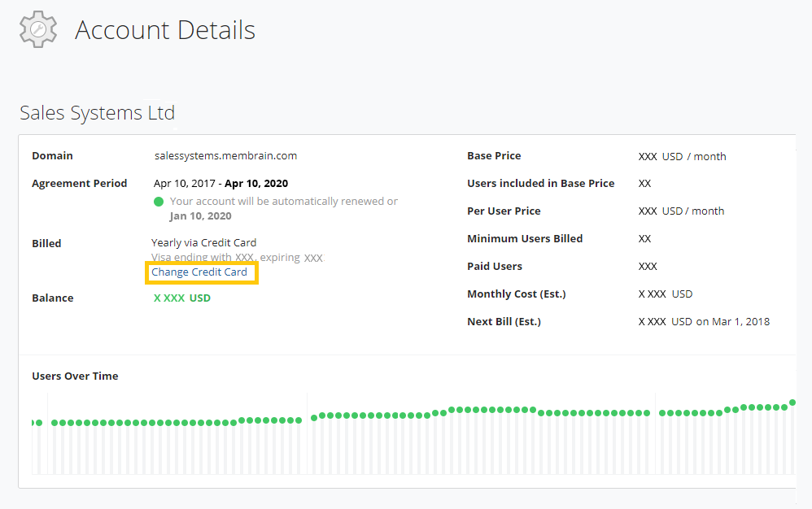Click the Next Bill (Est.) value

[x=704, y=321]
